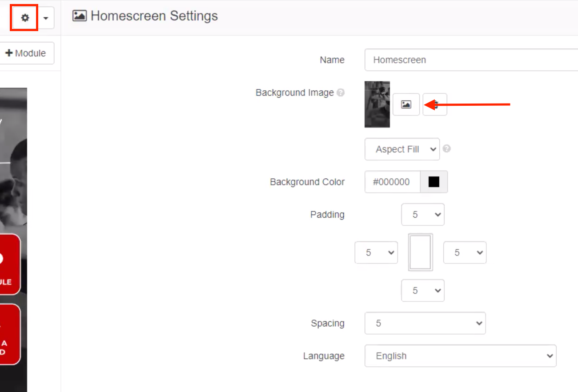578x392 pixels.
Task: Open the dropdown arrow next to the gear
Action: (x=46, y=17)
